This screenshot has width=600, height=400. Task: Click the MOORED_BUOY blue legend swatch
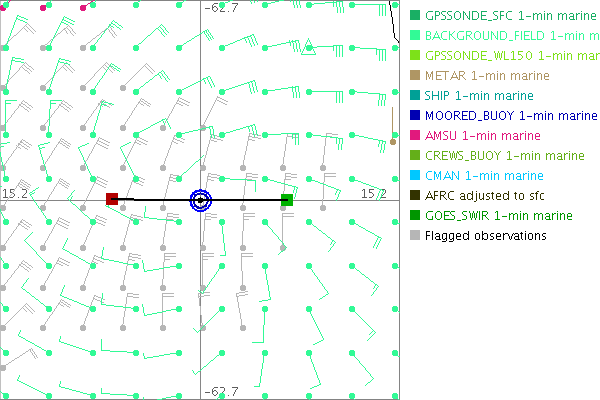pyautogui.click(x=415, y=116)
